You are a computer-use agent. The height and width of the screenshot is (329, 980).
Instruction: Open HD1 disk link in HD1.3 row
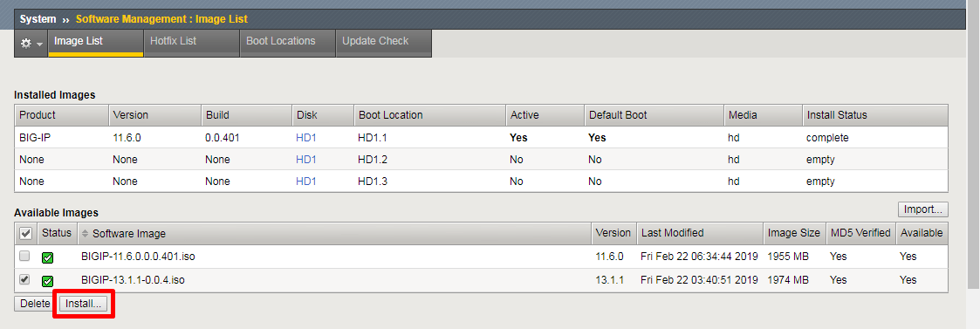[x=306, y=182]
